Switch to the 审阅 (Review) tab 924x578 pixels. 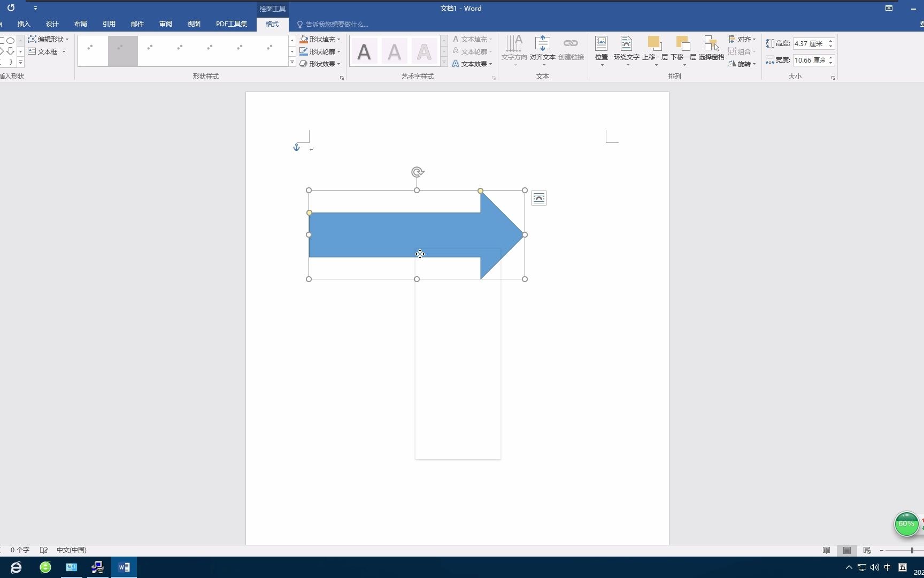[x=166, y=24]
